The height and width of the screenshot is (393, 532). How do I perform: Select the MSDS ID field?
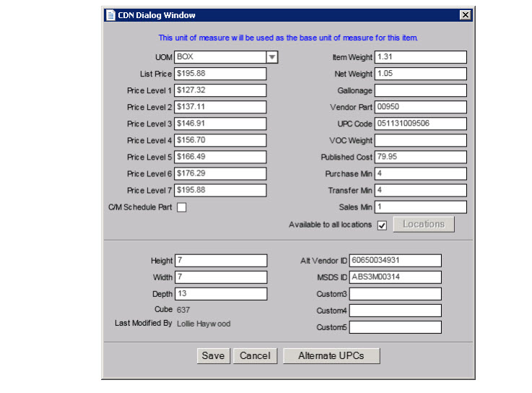coord(395,277)
